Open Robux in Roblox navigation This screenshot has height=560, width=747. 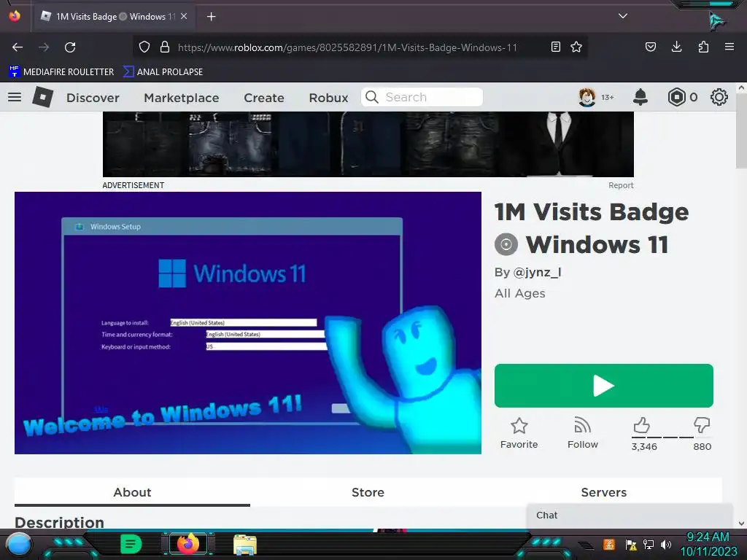point(329,98)
